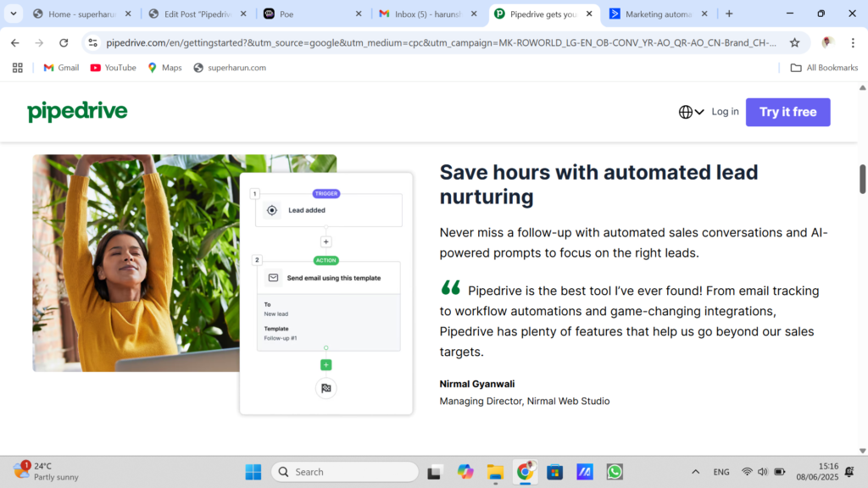Bookmark this page with the star icon

click(794, 42)
